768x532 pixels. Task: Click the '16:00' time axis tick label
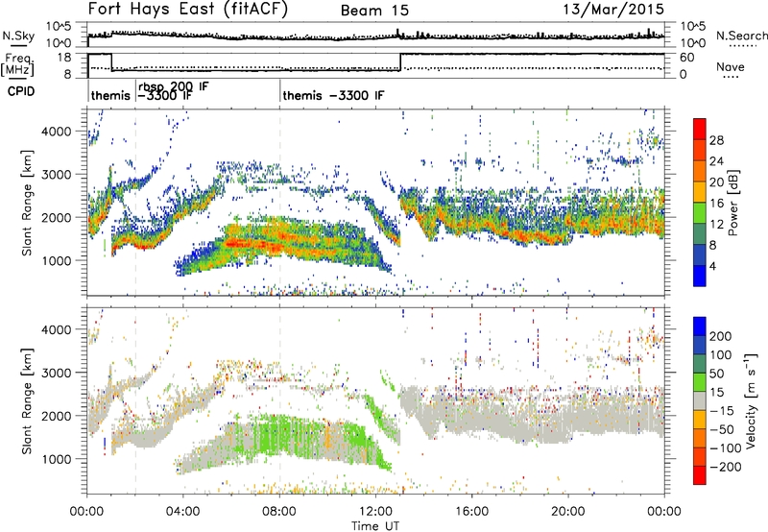point(471,512)
